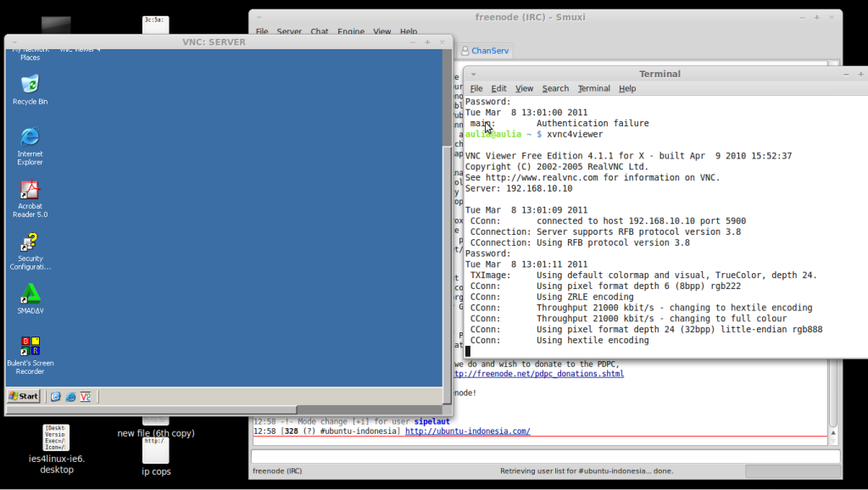Click the 'Using ZRLE encoding' terminal line
The height and width of the screenshot is (490, 868).
click(585, 297)
